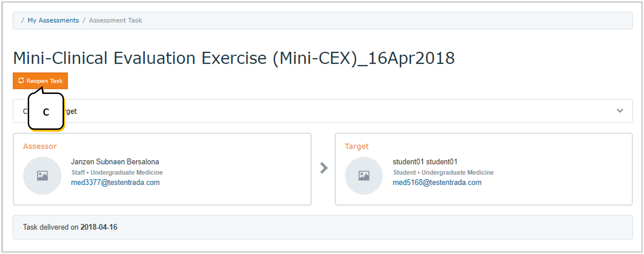Open email link med3377@testentrada.com
This screenshot has height=254, width=644.
point(115,182)
